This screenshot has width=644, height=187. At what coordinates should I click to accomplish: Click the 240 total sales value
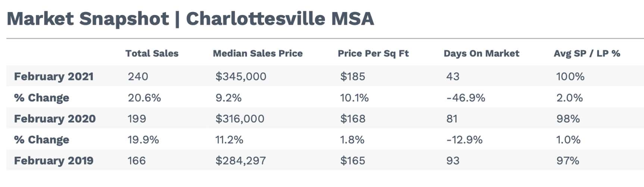(x=138, y=76)
